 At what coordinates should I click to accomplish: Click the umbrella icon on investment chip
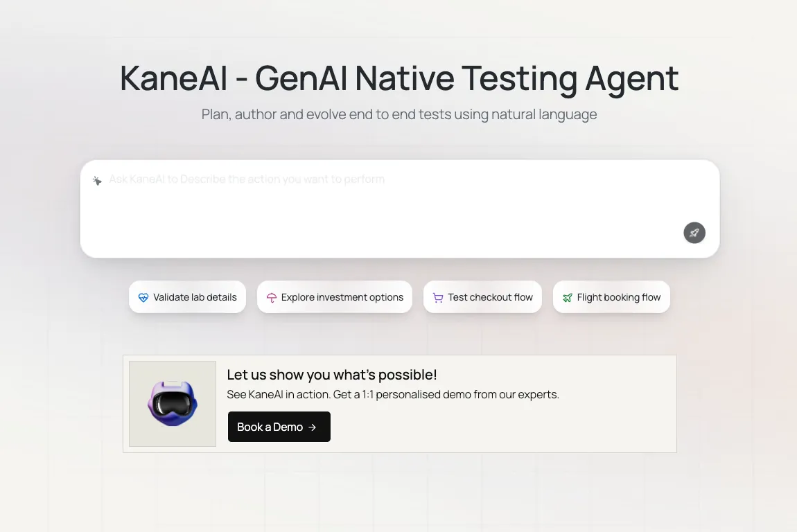(x=272, y=298)
